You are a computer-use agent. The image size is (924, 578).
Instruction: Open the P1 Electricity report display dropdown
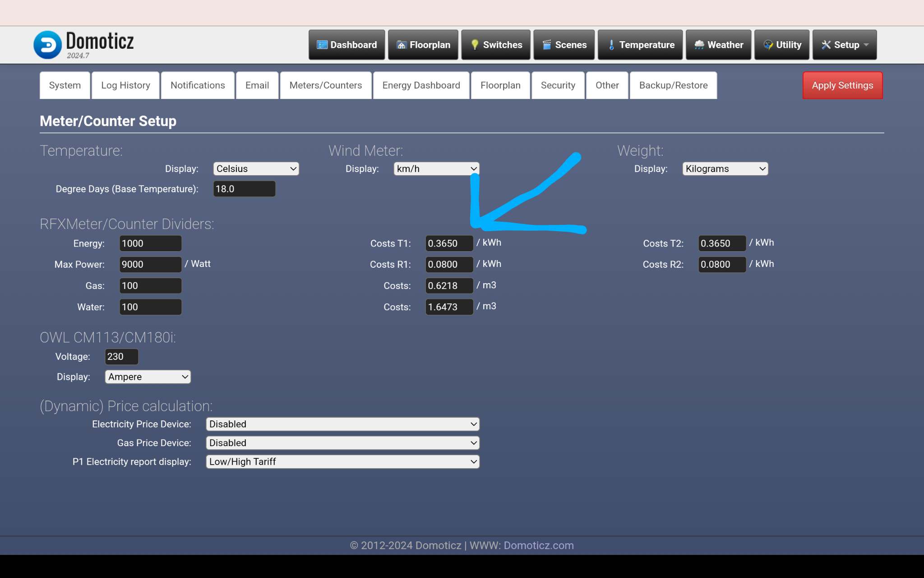click(342, 462)
